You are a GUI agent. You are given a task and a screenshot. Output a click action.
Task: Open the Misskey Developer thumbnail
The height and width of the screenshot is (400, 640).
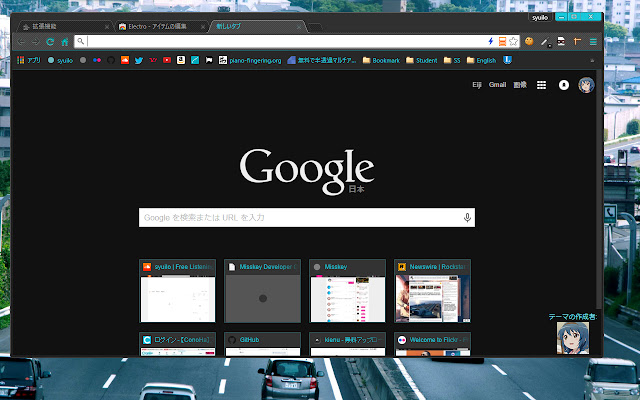[x=262, y=291]
